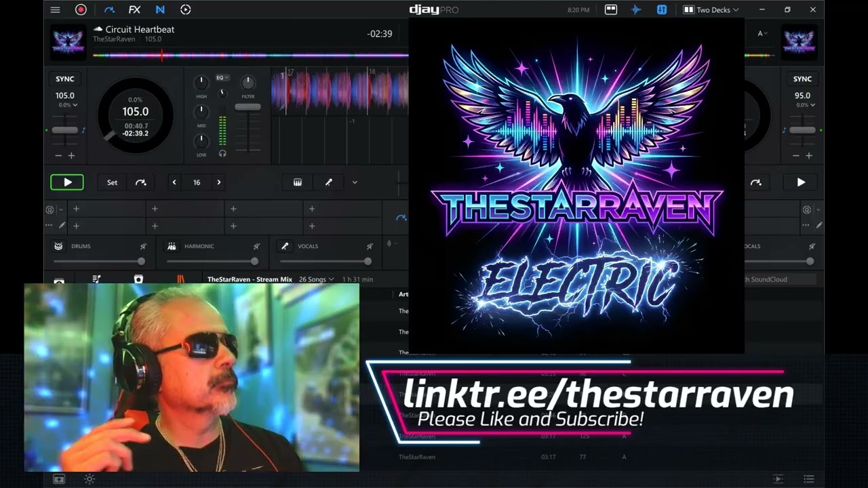Open the sampler keys pad icon
Image resolution: width=868 pixels, height=488 pixels.
coord(297,182)
